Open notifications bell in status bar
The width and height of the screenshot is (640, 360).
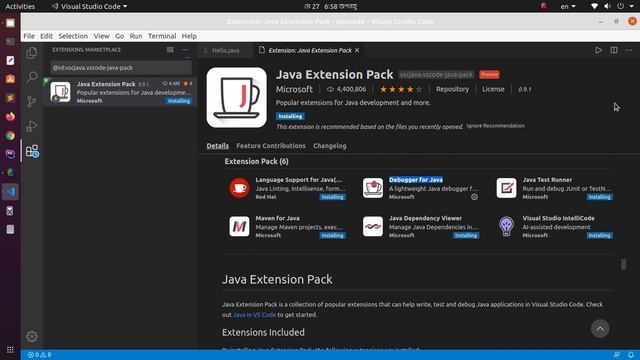pyautogui.click(x=631, y=355)
